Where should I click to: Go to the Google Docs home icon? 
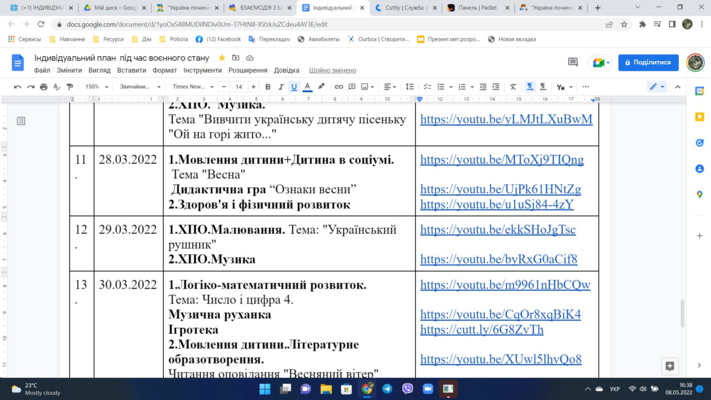click(18, 63)
